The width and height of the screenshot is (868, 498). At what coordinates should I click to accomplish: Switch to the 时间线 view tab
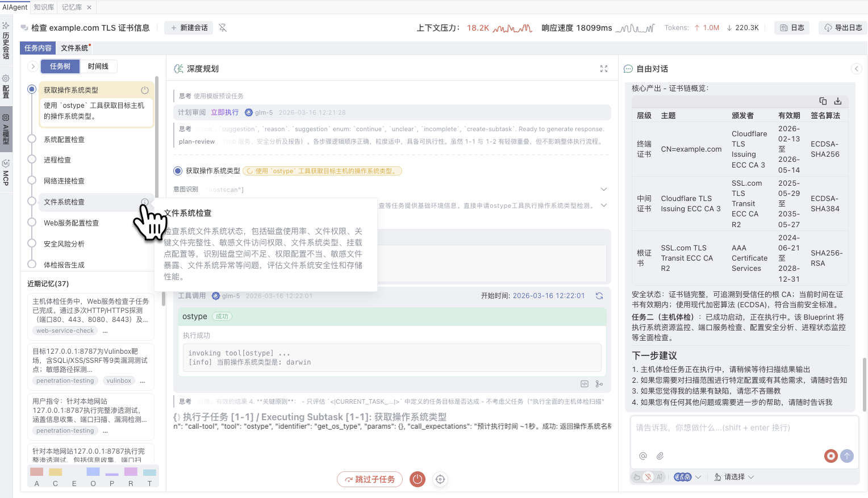click(x=98, y=66)
